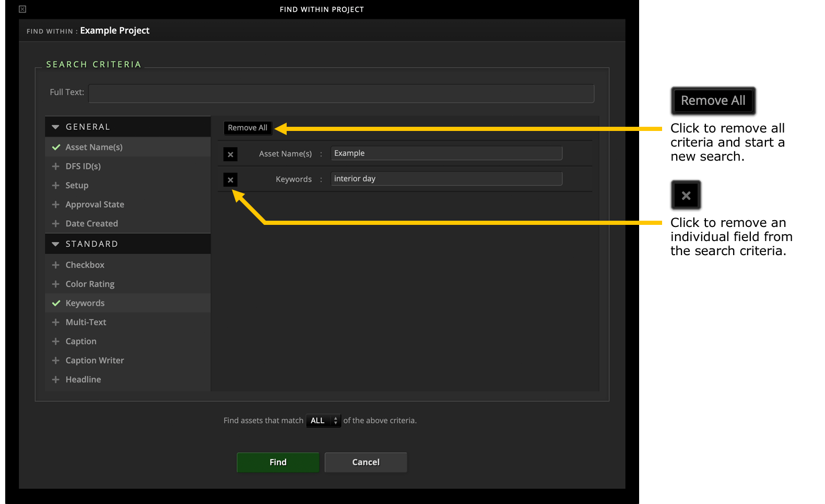Select the Color Rating label
The width and height of the screenshot is (825, 504).
point(90,284)
